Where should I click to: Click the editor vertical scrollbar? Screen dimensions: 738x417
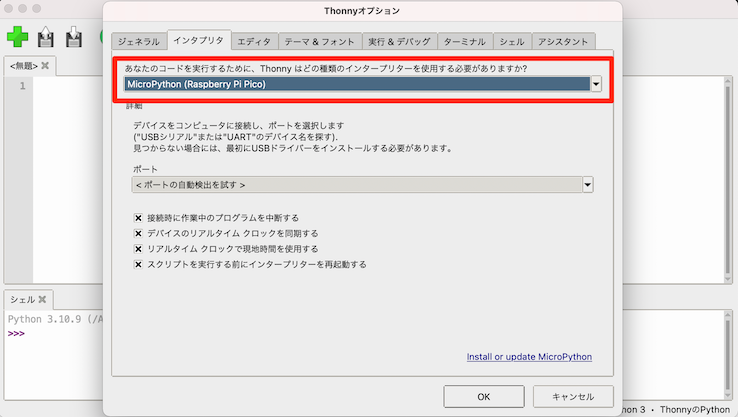728,180
